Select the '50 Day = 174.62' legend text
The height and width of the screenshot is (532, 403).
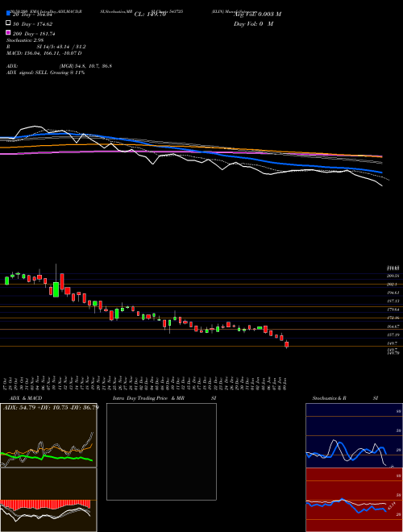34,24
